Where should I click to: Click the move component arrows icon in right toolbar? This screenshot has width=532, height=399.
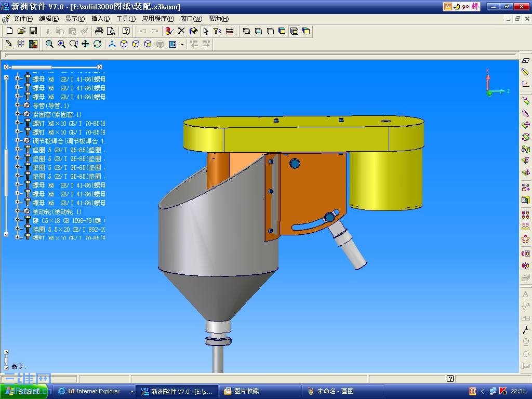click(525, 125)
